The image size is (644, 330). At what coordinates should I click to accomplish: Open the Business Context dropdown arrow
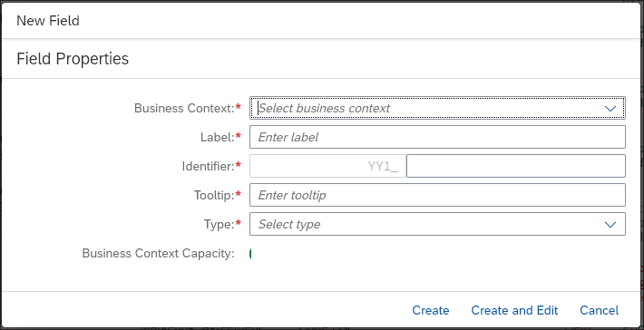click(x=610, y=109)
